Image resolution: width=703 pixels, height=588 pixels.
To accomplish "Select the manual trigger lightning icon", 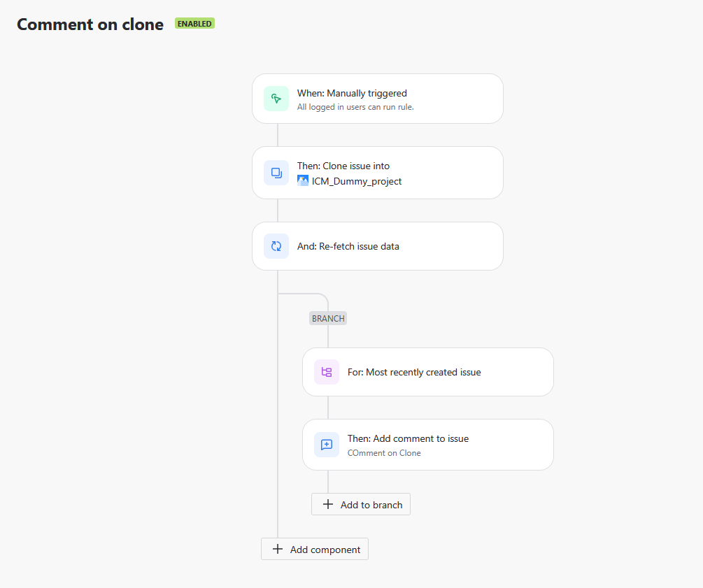I will coord(276,99).
